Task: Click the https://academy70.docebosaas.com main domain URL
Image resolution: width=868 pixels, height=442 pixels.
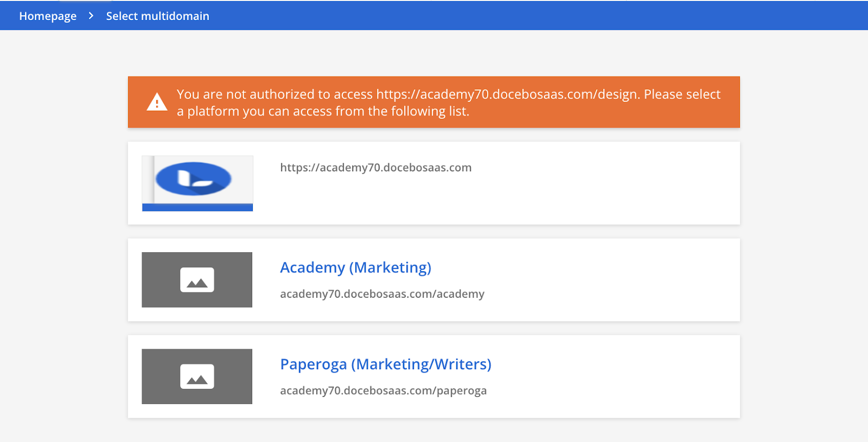Action: coord(375,168)
